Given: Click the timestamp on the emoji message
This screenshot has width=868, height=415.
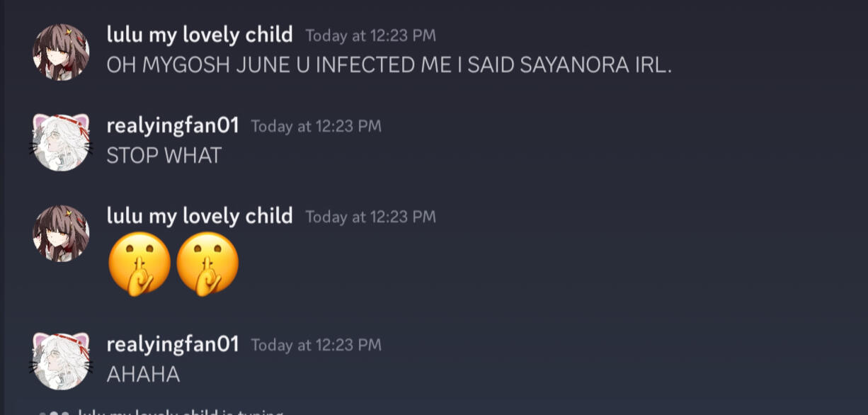Looking at the screenshot, I should [370, 217].
